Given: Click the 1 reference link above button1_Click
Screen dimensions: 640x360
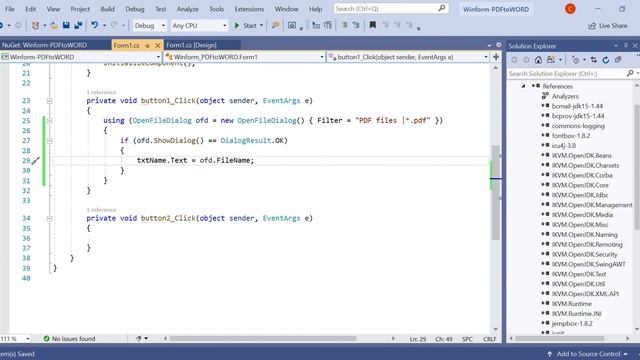Looking at the screenshot, I should pyautogui.click(x=101, y=92).
